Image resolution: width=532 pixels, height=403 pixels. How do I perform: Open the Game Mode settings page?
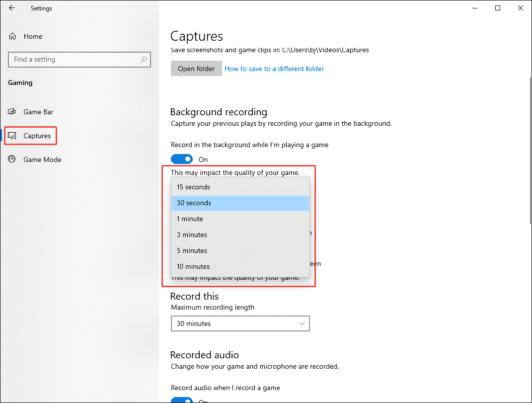[42, 160]
